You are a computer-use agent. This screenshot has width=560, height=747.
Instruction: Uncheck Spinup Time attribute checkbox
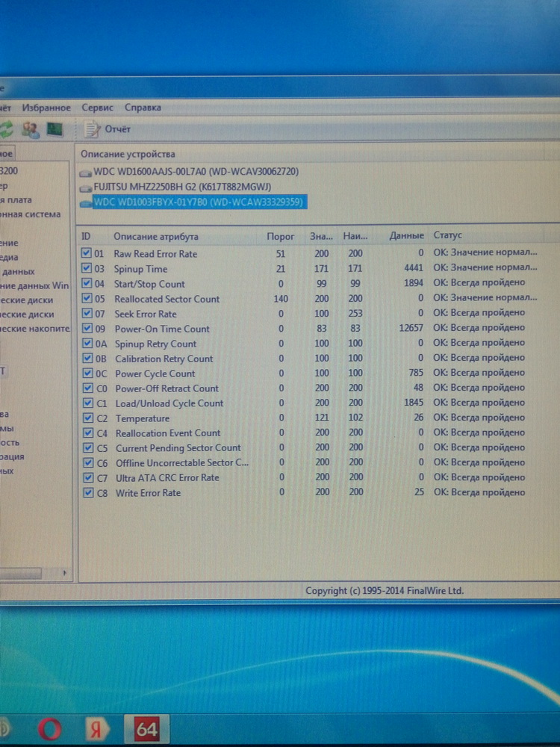(x=86, y=268)
